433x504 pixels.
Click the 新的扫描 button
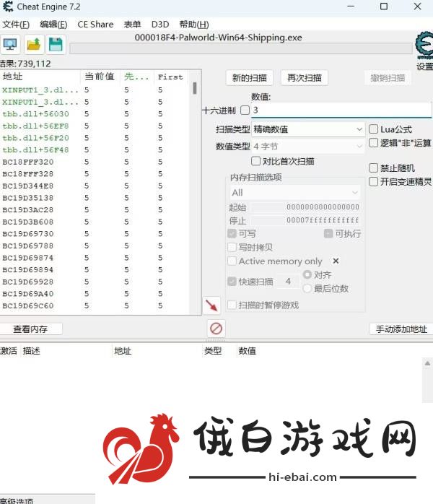[250, 78]
